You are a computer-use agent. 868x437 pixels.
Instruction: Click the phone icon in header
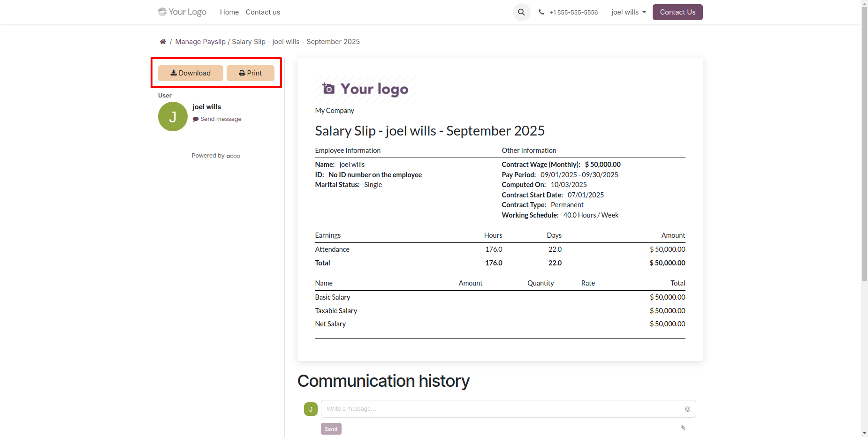tap(541, 12)
